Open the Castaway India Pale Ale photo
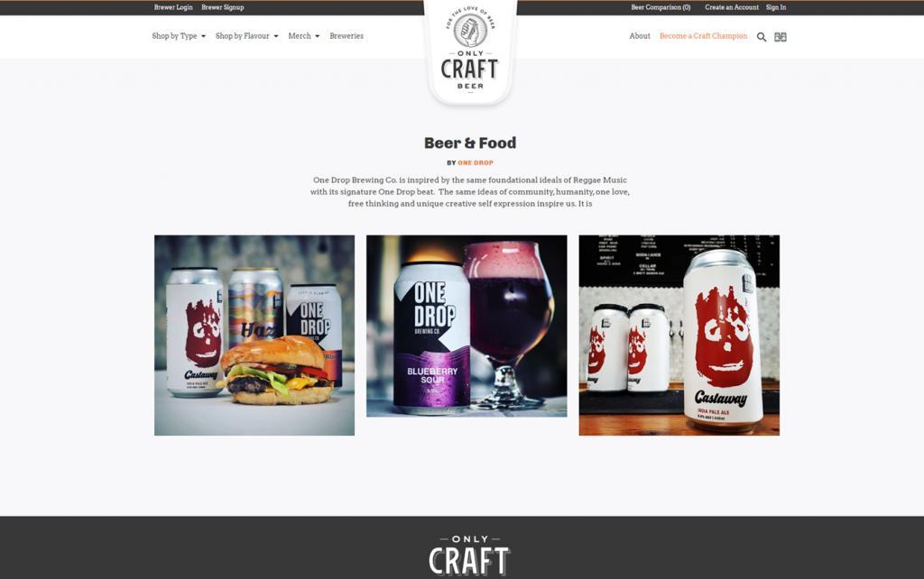Image resolution: width=924 pixels, height=579 pixels. 679,335
